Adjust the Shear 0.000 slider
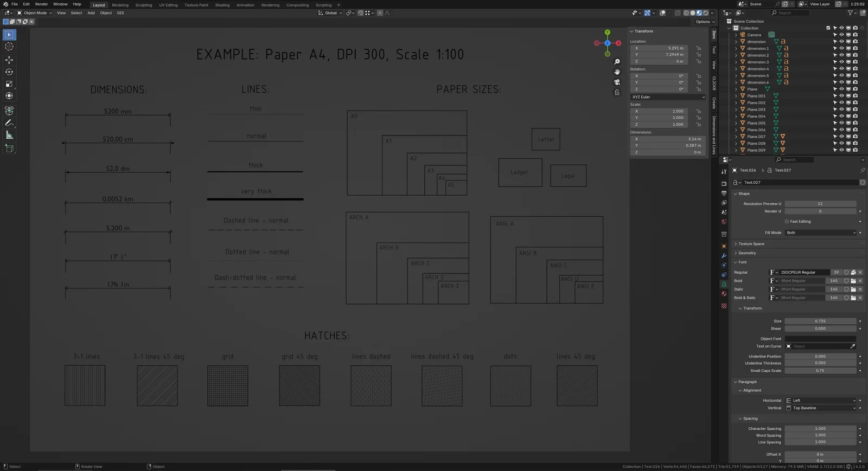 click(820, 328)
